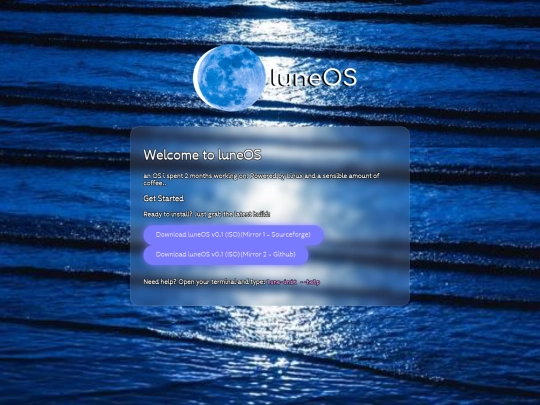Image resolution: width=540 pixels, height=405 pixels.
Task: Click the 'an OS i spent 2 months' description
Action: pyautogui.click(x=261, y=179)
